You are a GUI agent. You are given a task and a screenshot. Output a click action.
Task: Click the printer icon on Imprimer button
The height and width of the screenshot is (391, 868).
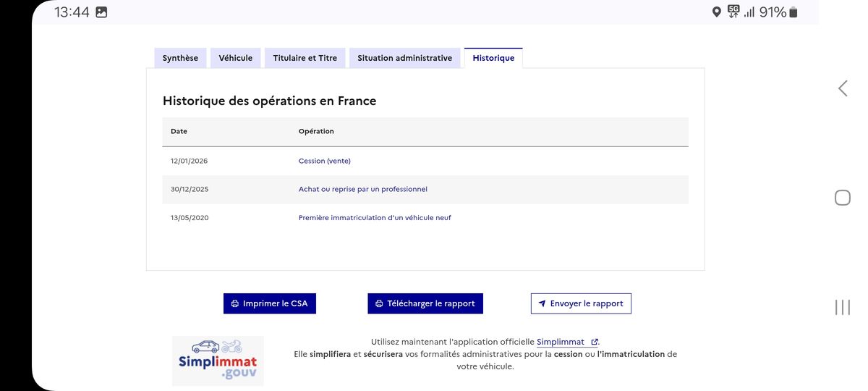click(235, 304)
